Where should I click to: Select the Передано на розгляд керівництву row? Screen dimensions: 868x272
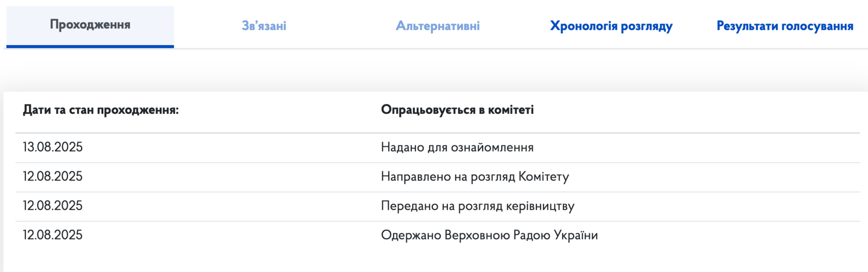point(438,207)
